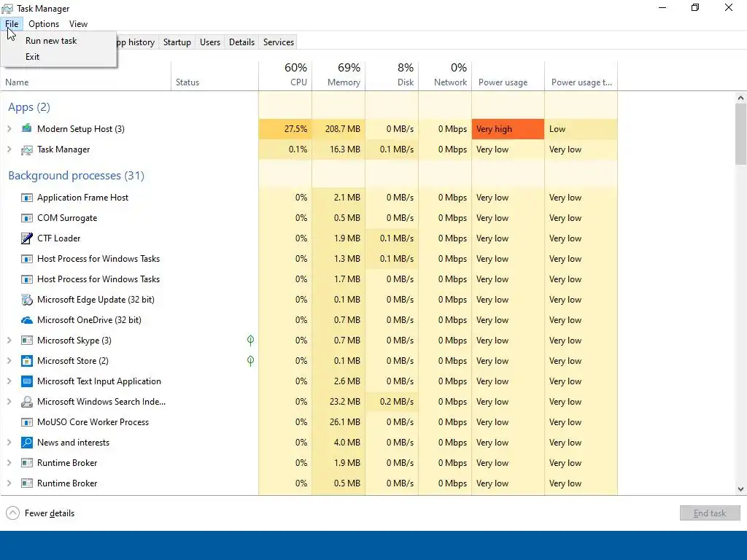Expand Microsoft Windows Search Indexer row
Image resolution: width=747 pixels, height=560 pixels.
click(9, 402)
